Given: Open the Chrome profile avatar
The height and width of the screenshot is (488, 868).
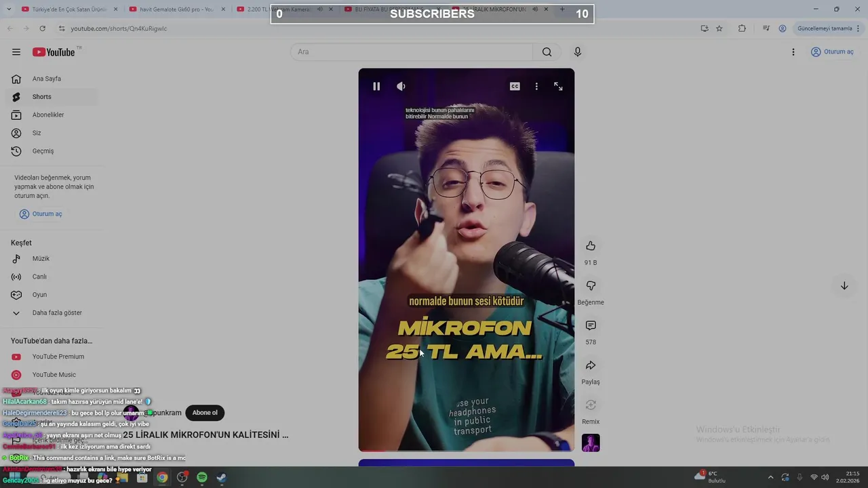Looking at the screenshot, I should coord(783,28).
